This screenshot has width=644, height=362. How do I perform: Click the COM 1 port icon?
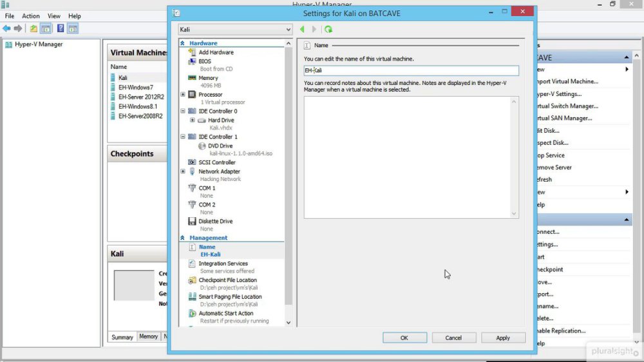click(192, 188)
